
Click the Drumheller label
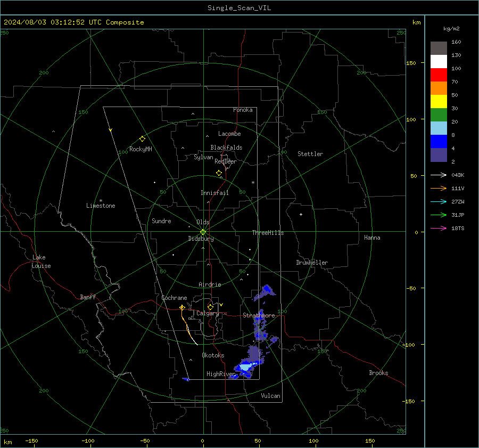pos(312,263)
